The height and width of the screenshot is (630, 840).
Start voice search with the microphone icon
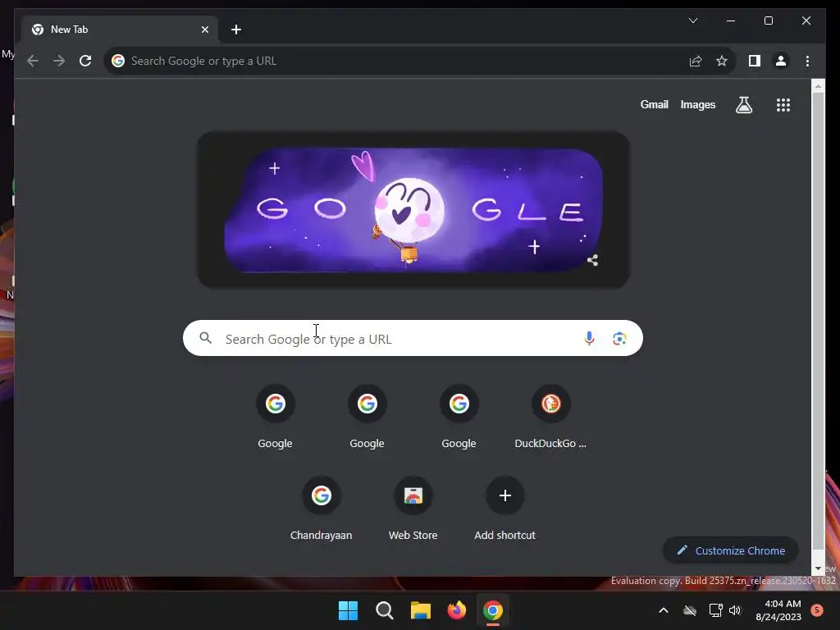click(x=589, y=338)
